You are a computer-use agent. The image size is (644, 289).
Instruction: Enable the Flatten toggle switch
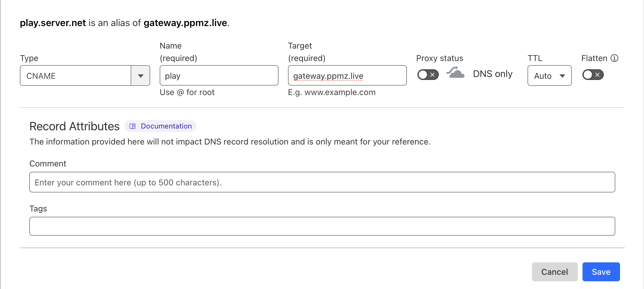tap(593, 75)
